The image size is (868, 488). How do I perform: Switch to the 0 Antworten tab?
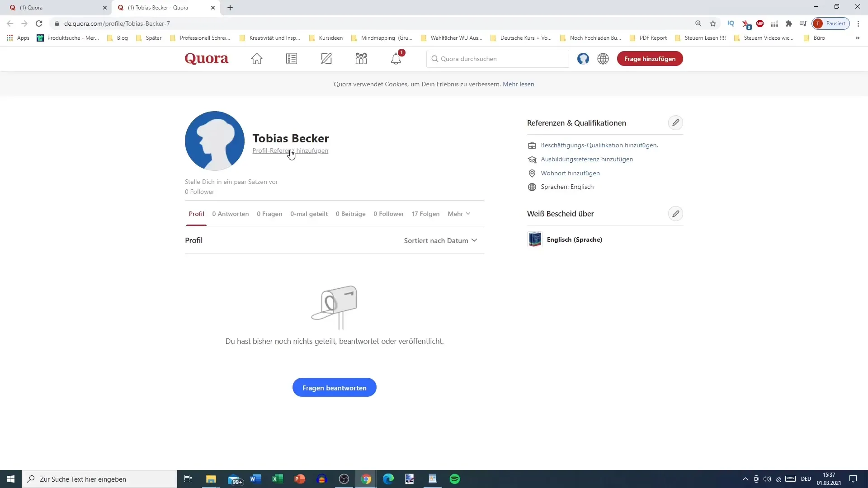pyautogui.click(x=231, y=213)
